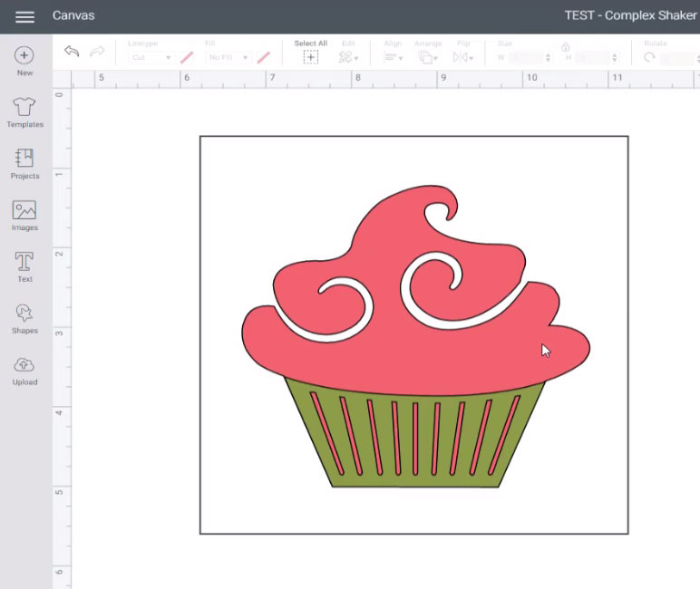Pick the Linetype color swatch

point(187,57)
